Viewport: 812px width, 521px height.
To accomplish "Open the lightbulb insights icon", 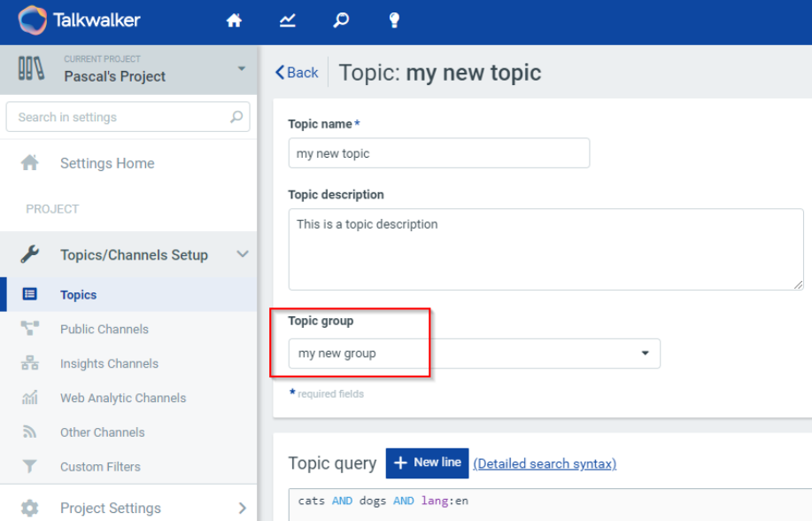I will (x=394, y=20).
